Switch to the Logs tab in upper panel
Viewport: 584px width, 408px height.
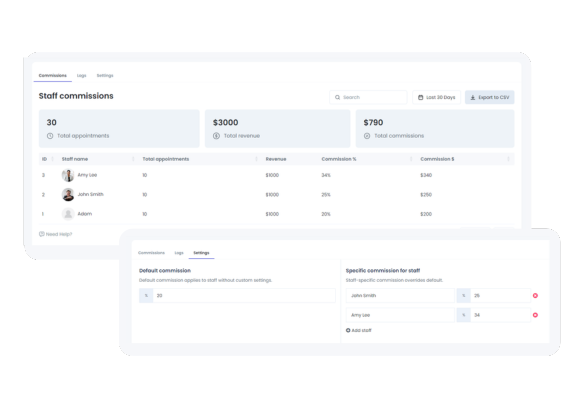[x=82, y=76]
